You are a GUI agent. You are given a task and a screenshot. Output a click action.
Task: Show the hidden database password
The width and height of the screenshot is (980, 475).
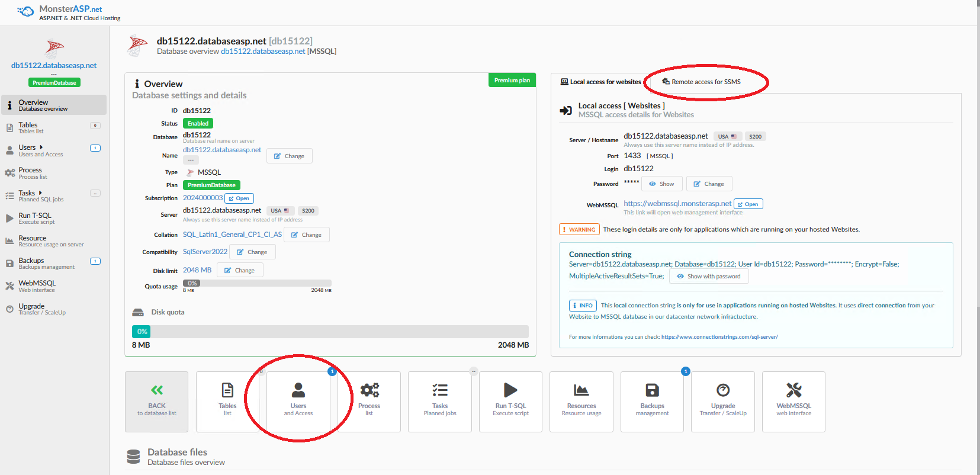[x=661, y=184]
